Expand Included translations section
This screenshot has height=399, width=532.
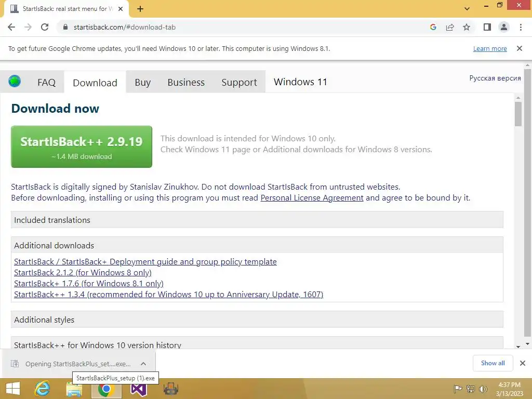click(x=257, y=220)
